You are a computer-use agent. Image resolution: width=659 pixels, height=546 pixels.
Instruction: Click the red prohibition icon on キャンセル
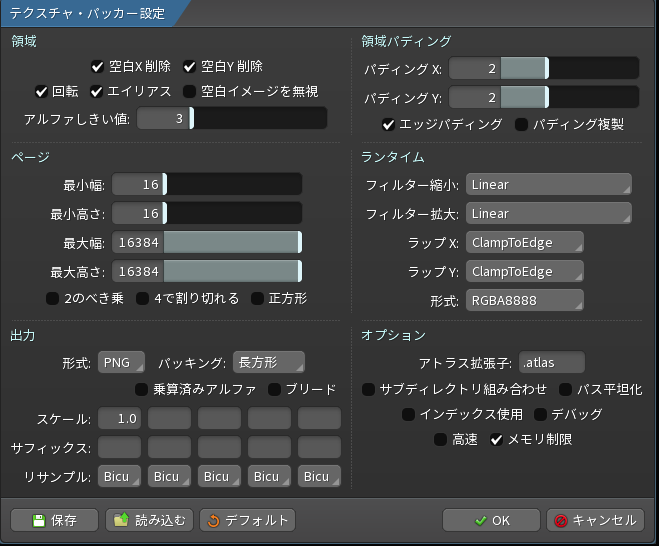(x=561, y=521)
